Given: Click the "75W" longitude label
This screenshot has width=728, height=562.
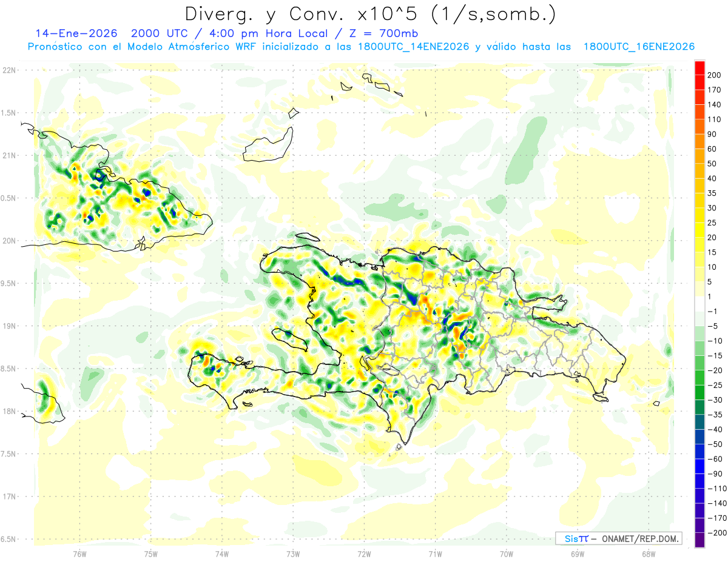Looking at the screenshot, I should (150, 554).
